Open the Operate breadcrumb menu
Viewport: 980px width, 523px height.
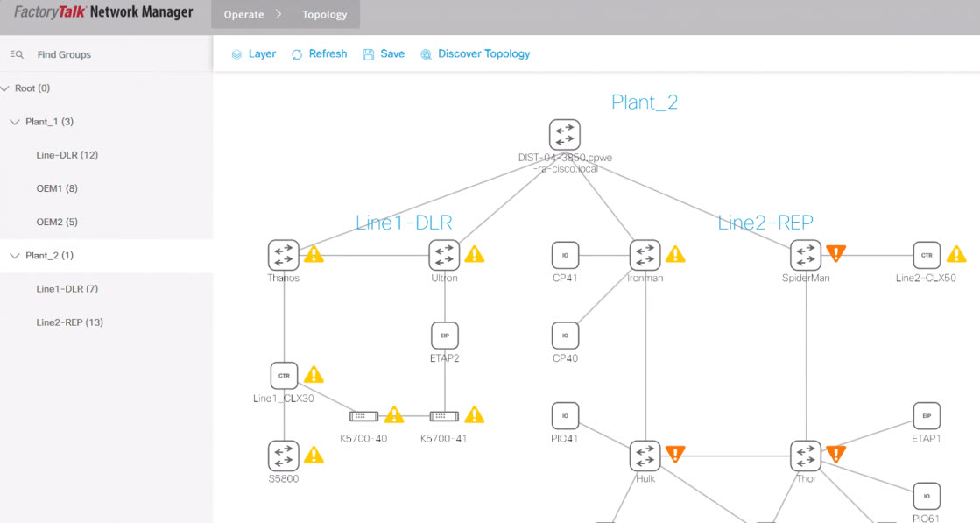pyautogui.click(x=243, y=15)
